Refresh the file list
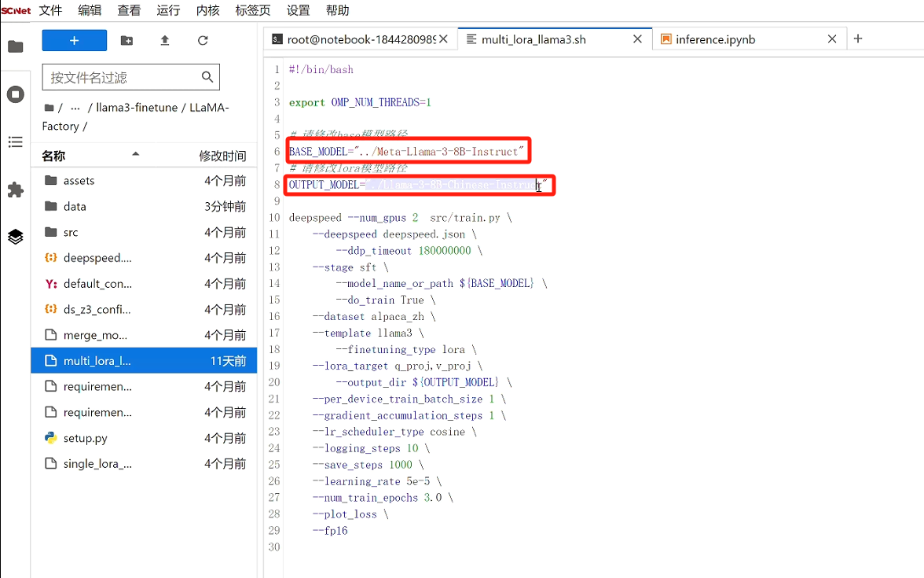Image resolution: width=924 pixels, height=578 pixels. coord(203,41)
